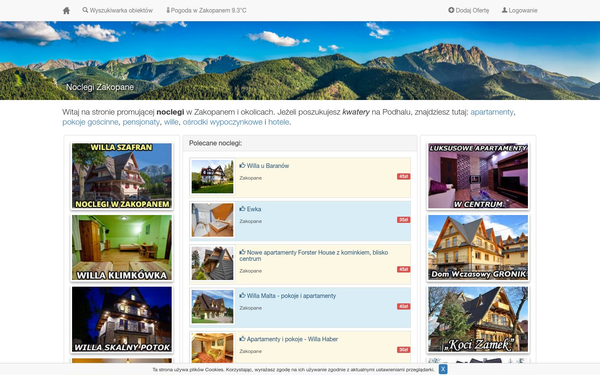The image size is (600, 375).
Task: Go to the home icon in navbar
Action: tap(66, 10)
